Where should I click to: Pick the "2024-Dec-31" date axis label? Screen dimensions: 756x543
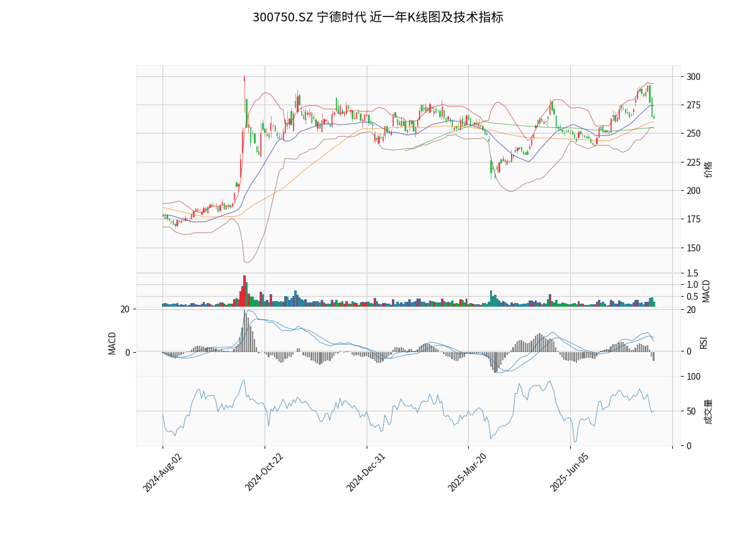pyautogui.click(x=366, y=472)
